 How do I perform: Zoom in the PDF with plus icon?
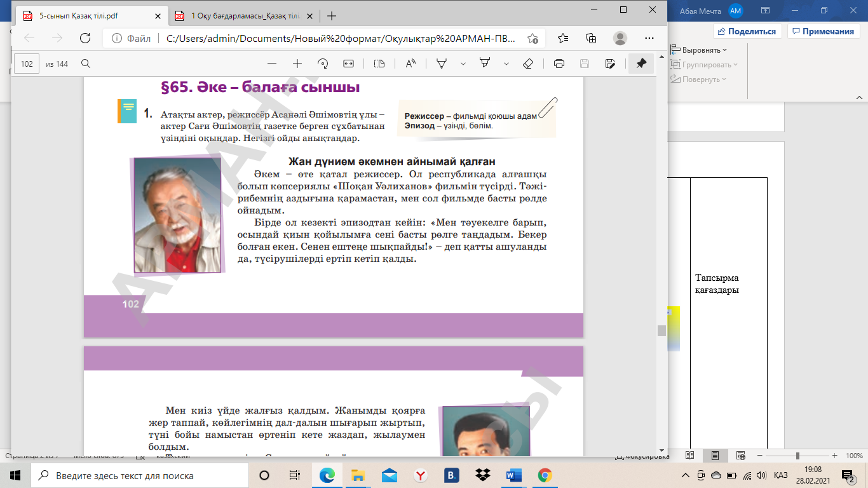(x=297, y=64)
